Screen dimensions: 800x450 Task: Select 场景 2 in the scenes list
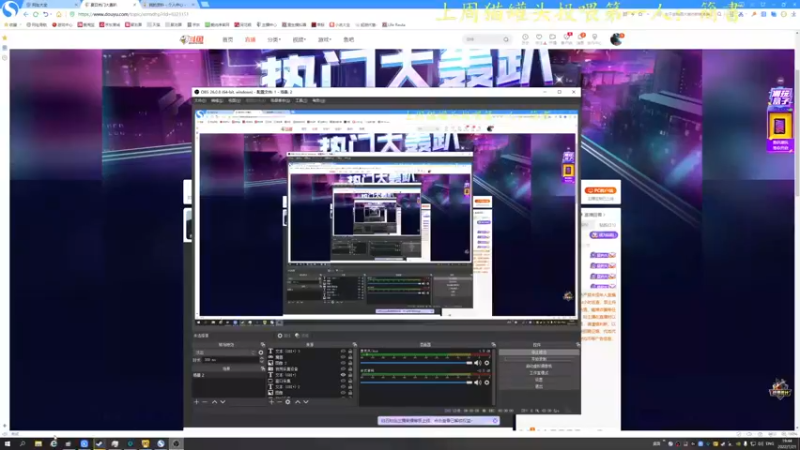click(228, 375)
